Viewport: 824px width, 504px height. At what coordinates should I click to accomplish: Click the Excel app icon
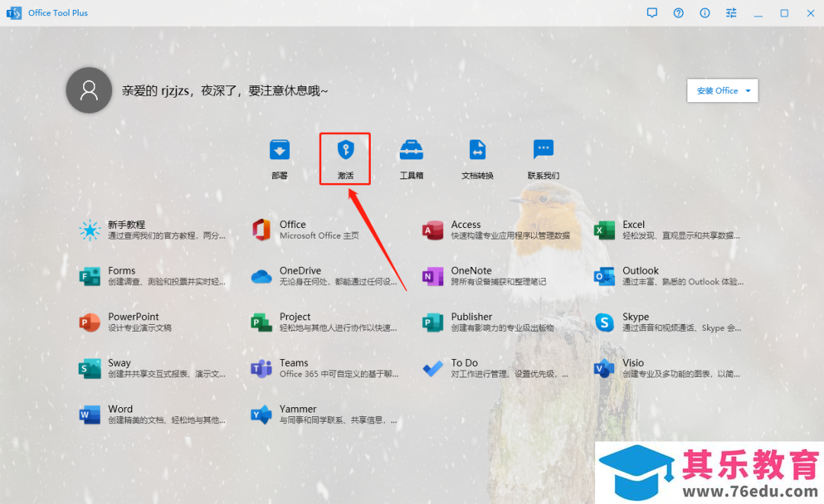click(604, 230)
